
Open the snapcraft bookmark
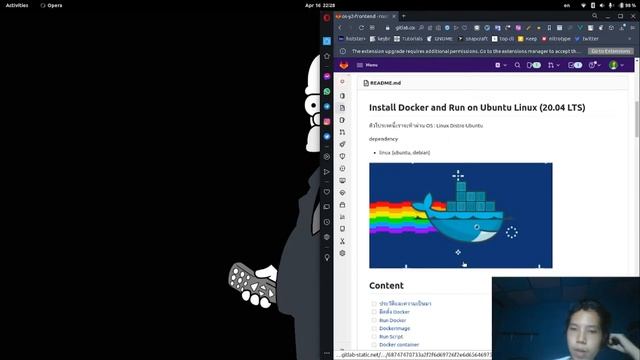(x=473, y=39)
